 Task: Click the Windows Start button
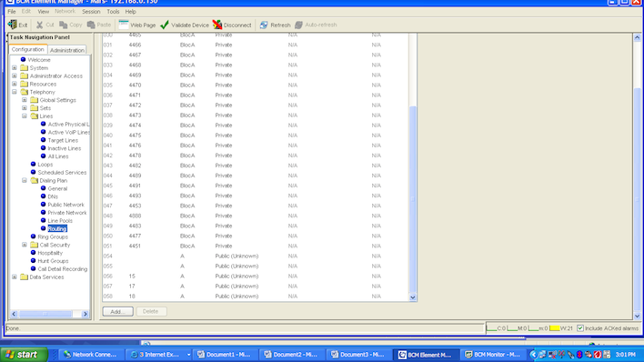(24, 355)
